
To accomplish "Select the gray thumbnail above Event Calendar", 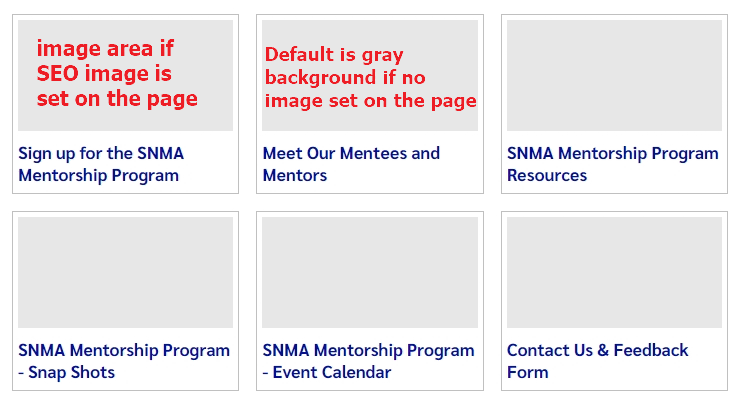I will pyautogui.click(x=369, y=272).
